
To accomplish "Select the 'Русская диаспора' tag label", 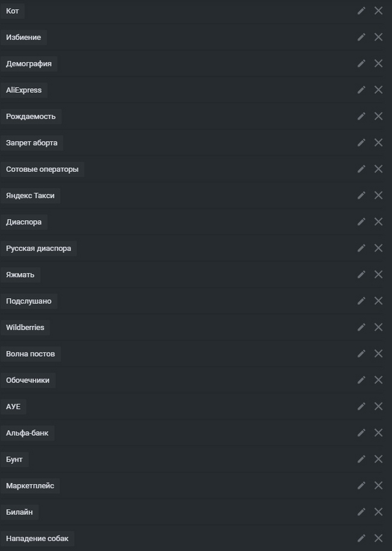I will (x=39, y=248).
